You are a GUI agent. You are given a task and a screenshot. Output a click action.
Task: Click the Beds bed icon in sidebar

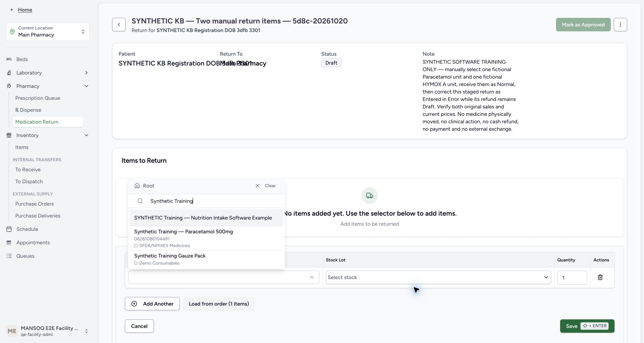(x=9, y=59)
